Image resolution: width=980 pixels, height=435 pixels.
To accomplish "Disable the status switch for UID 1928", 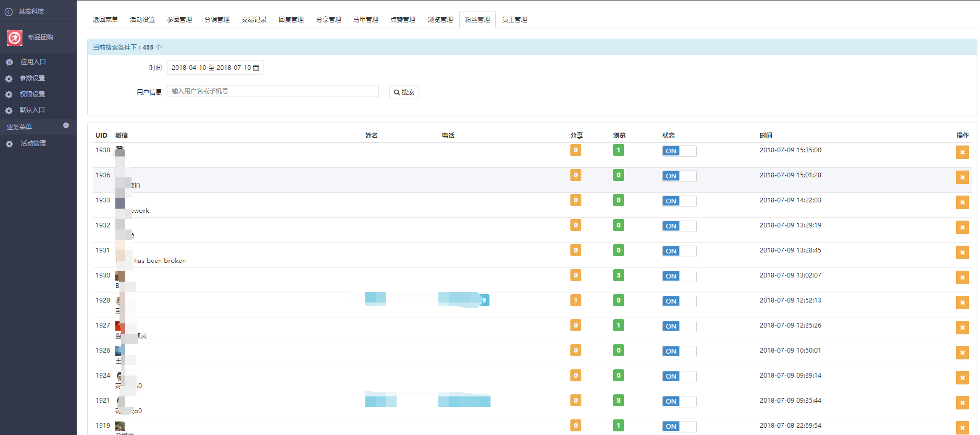I will point(679,301).
